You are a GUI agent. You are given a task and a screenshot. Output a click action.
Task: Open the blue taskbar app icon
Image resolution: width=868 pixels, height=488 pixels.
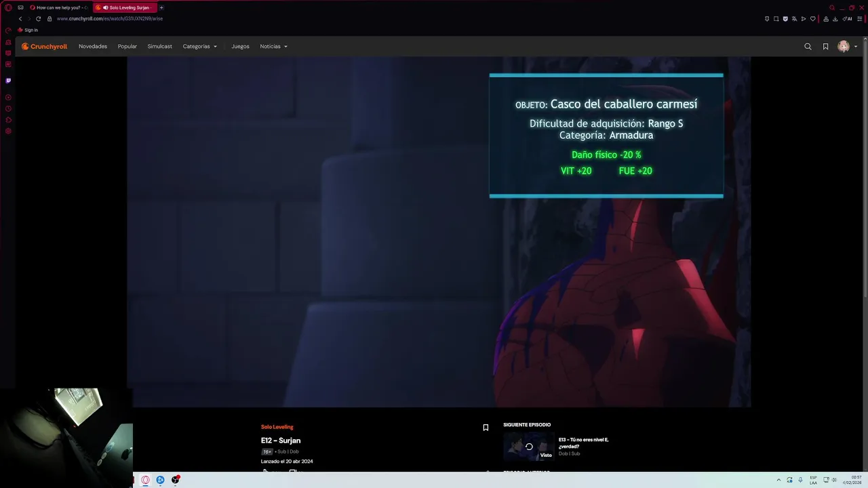pyautogui.click(x=160, y=480)
